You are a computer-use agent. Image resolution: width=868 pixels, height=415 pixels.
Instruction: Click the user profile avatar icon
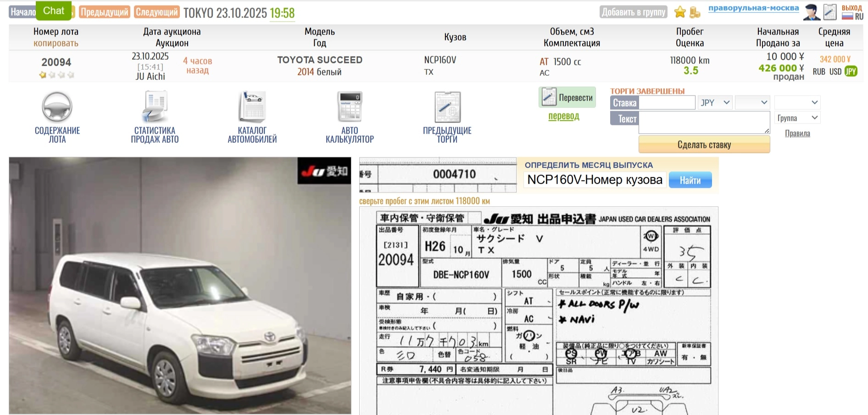pos(811,12)
